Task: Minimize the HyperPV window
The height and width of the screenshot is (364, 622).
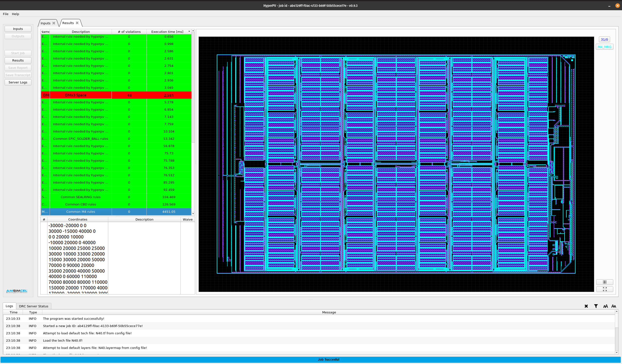Action: coord(609,6)
